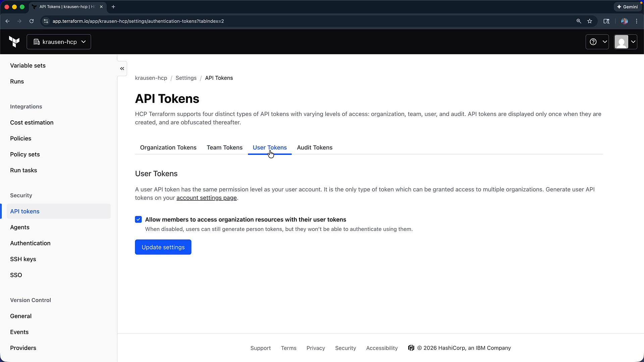Click the Update settings button
The width and height of the screenshot is (644, 362).
point(163,247)
